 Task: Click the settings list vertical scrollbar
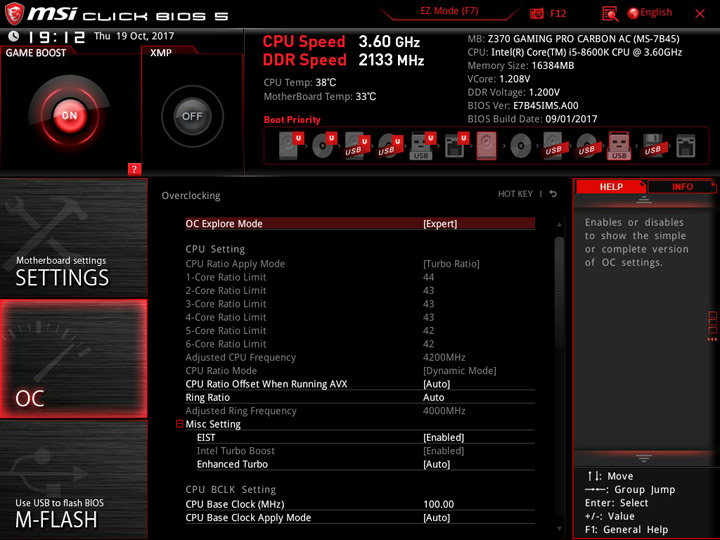click(559, 294)
